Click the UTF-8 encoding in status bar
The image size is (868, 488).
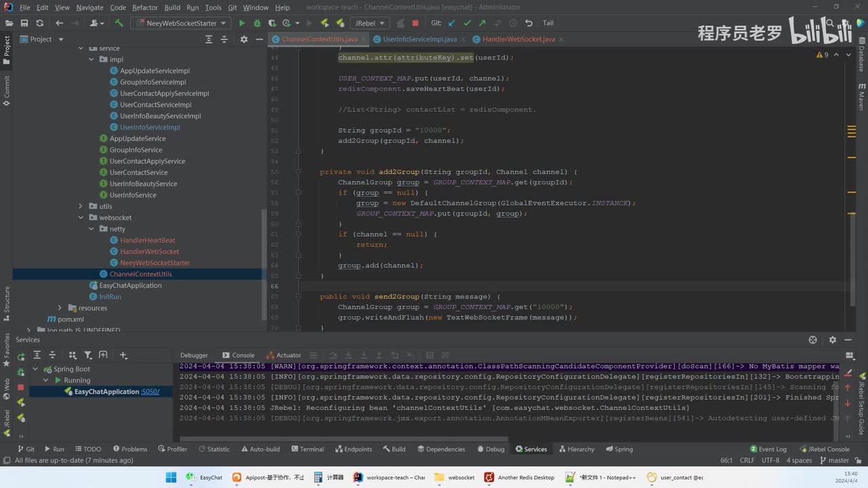pyautogui.click(x=770, y=460)
